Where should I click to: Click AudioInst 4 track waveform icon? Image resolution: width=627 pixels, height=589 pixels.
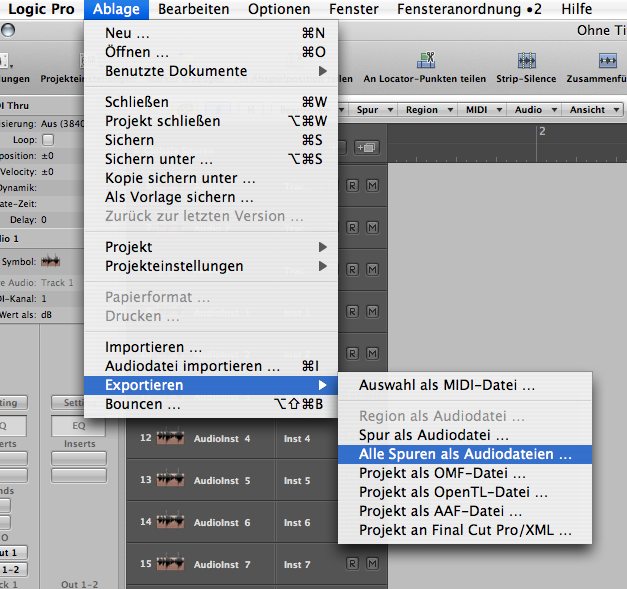(x=170, y=438)
